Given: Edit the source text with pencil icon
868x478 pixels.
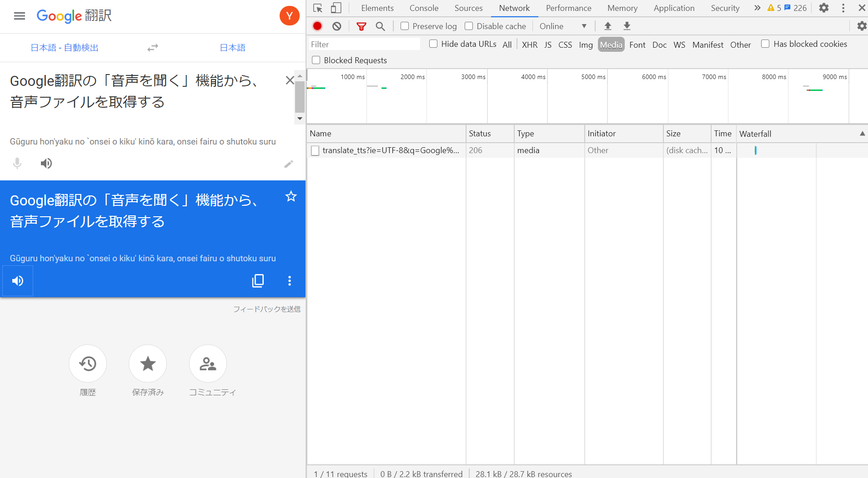Looking at the screenshot, I should [x=289, y=164].
